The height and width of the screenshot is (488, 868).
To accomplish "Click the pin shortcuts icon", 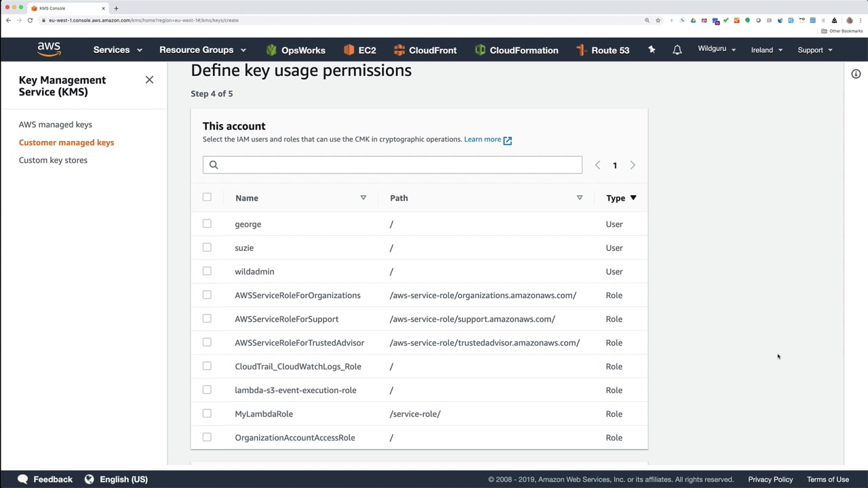I will [x=652, y=50].
